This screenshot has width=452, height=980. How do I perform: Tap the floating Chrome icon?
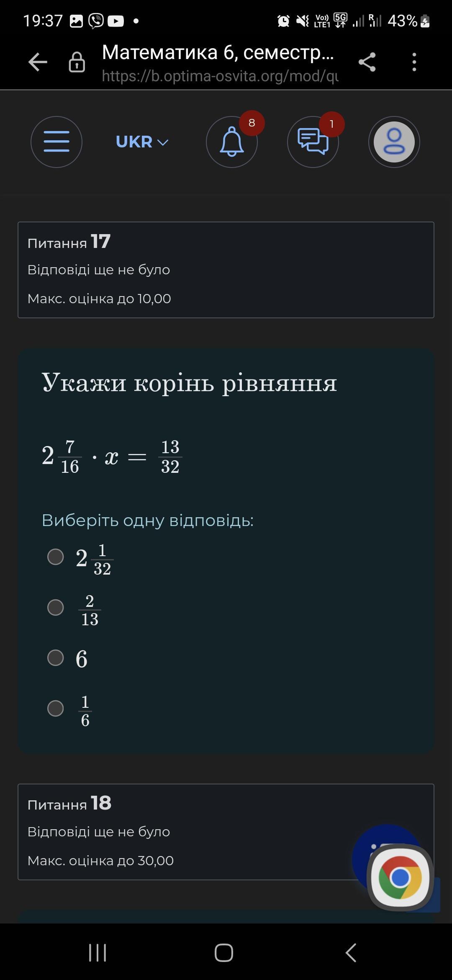coord(400,877)
